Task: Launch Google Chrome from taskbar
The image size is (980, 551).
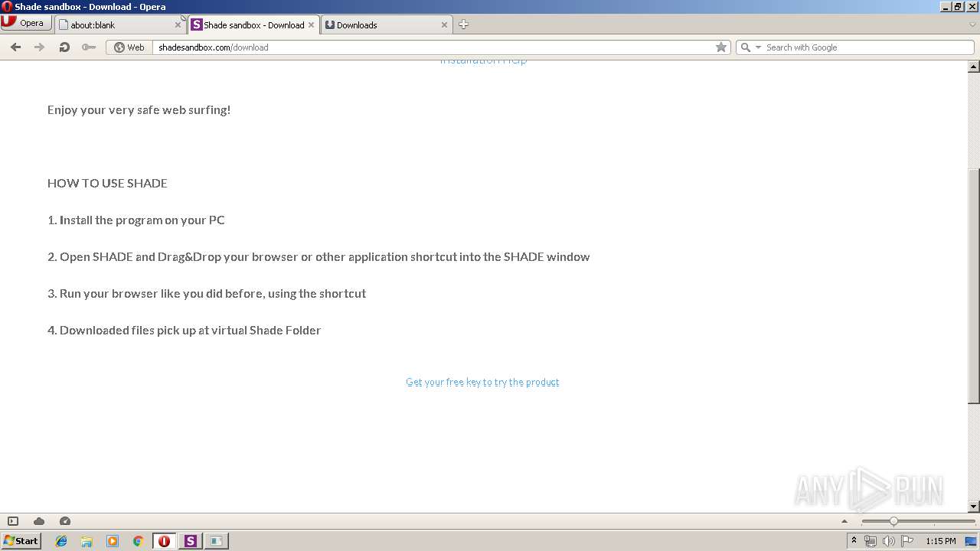Action: click(139, 541)
